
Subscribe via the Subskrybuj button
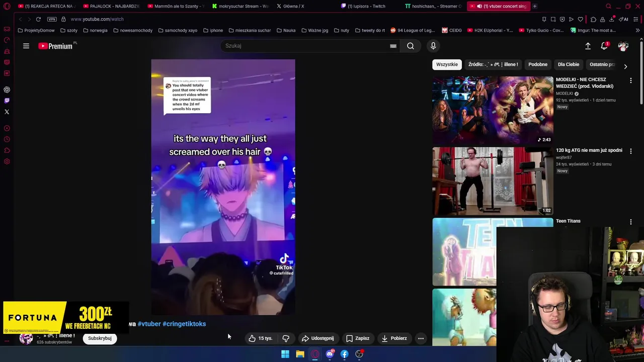(100, 338)
